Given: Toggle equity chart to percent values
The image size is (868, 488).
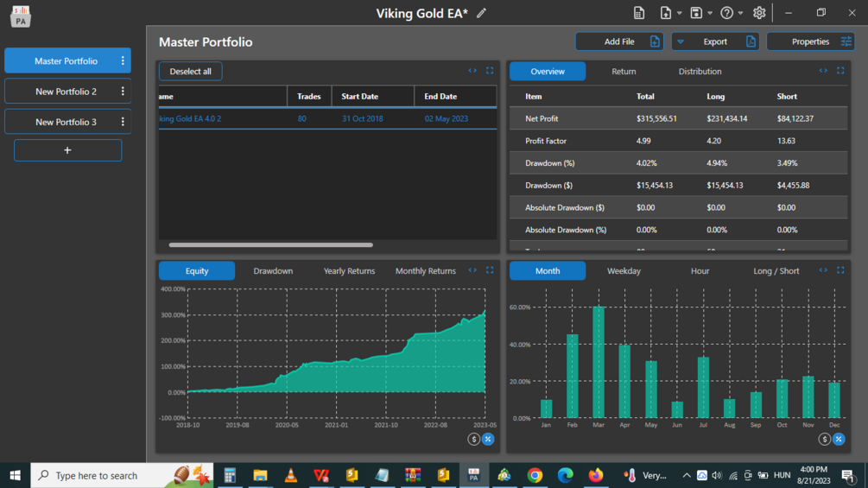Looking at the screenshot, I should pos(488,440).
